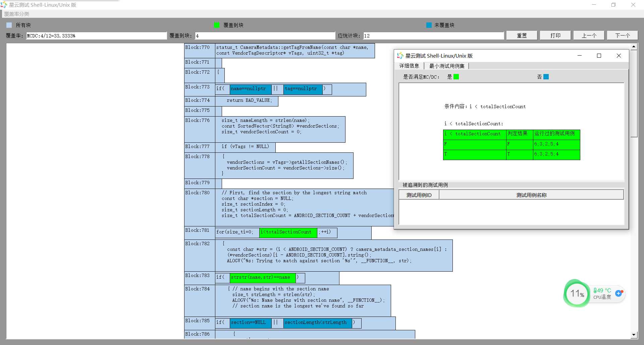
Task: Click the if (vTags != NULL) block
Action: coord(245,147)
